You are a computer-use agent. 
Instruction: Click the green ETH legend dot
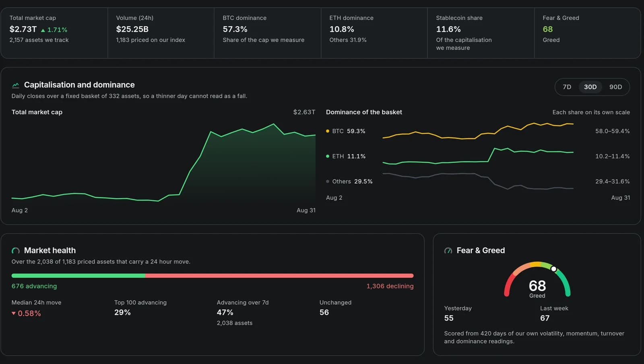pyautogui.click(x=328, y=156)
